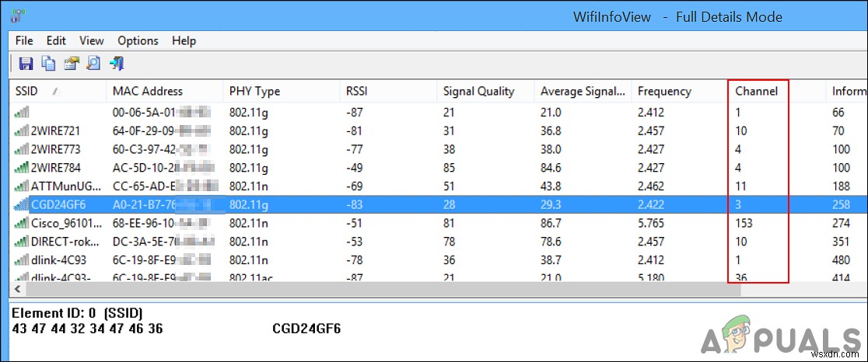Click signal icon of dlink-4C93 row
Image resolution: width=868 pixels, height=362 pixels.
[x=22, y=259]
